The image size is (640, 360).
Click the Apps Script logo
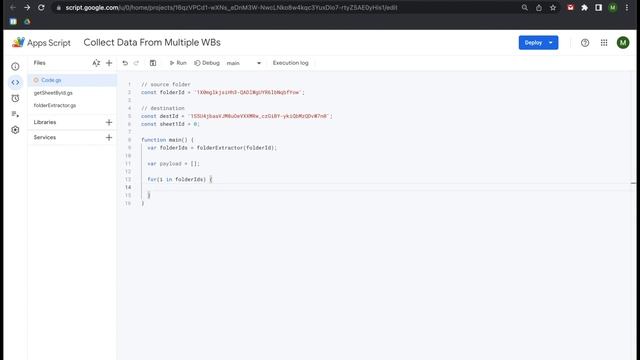(x=41, y=42)
